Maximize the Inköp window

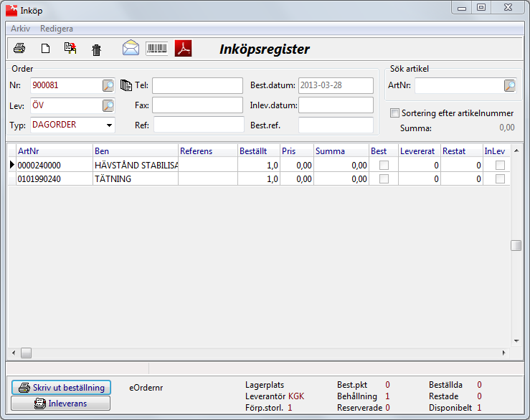481,7
